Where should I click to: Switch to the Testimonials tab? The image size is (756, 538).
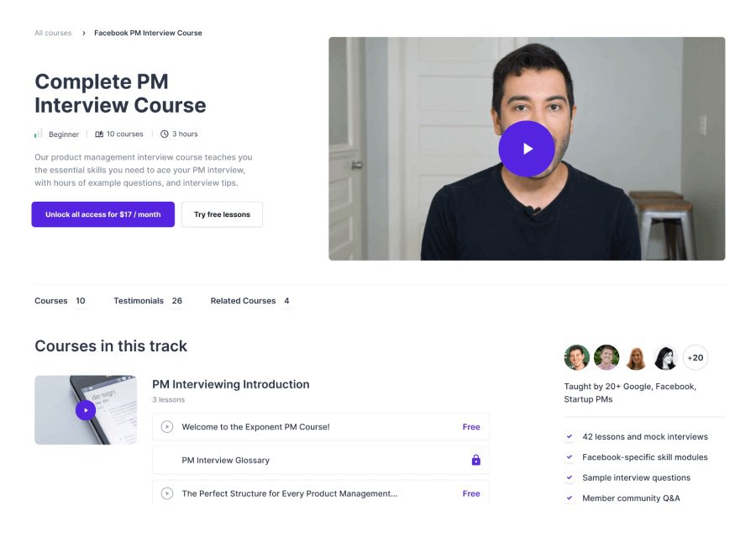(x=148, y=301)
